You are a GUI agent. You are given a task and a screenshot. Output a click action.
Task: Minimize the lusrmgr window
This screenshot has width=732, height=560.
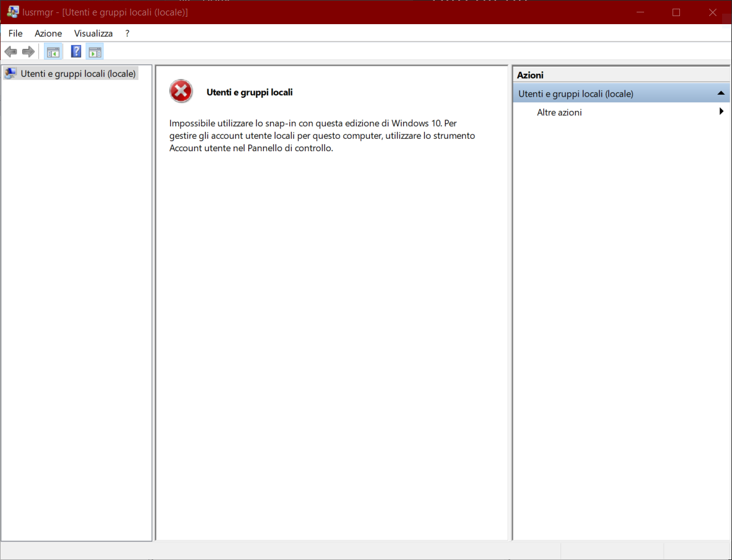tap(640, 12)
